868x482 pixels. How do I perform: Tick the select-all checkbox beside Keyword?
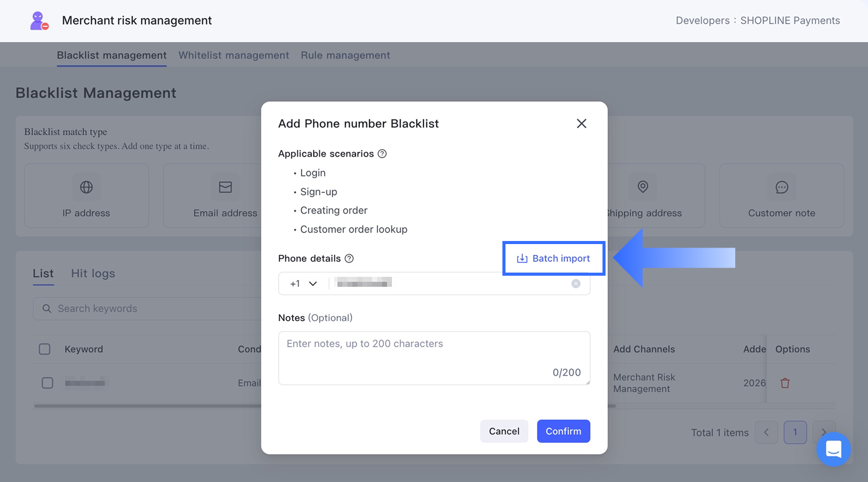[x=45, y=349]
